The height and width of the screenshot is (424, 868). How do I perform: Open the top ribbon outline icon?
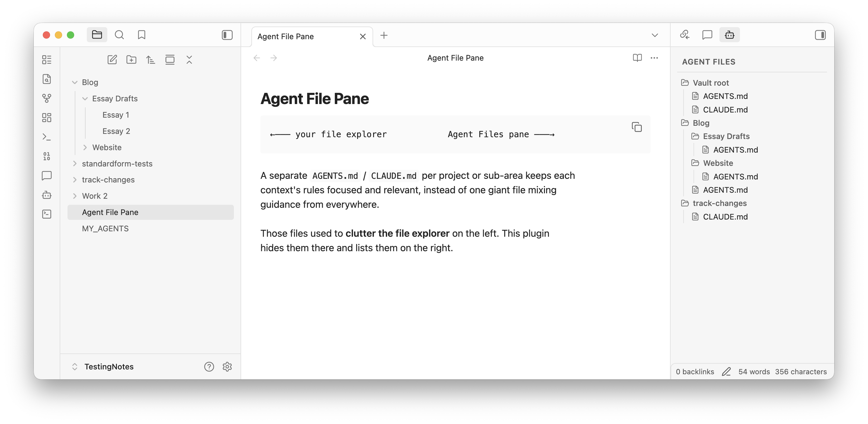(x=47, y=60)
